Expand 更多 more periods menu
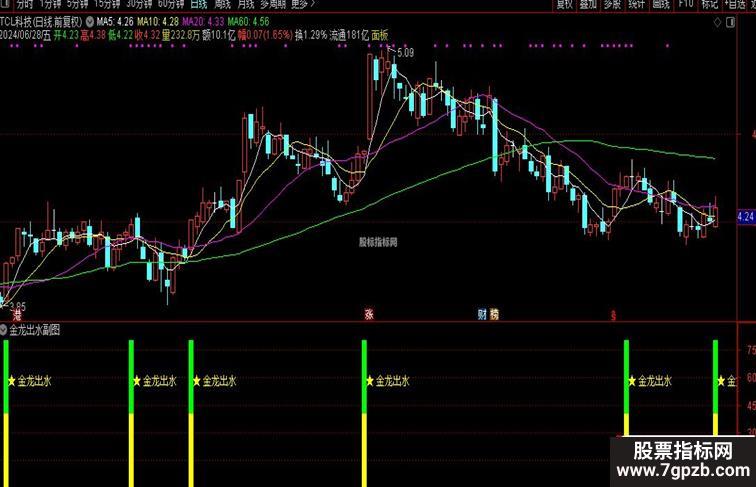Screen dimensions: 756x487 (x=302, y=4)
